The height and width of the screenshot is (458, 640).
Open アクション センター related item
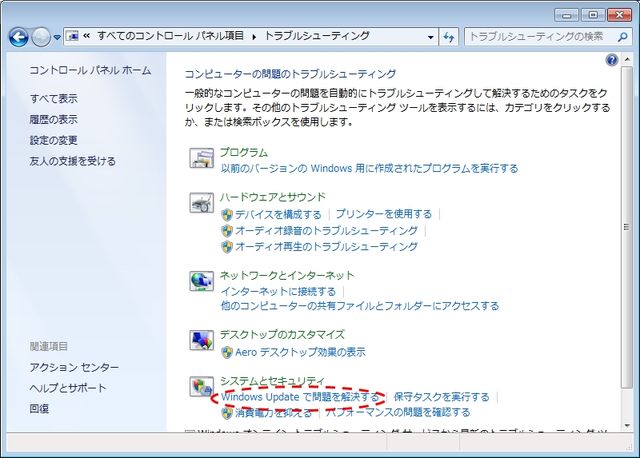point(74,367)
